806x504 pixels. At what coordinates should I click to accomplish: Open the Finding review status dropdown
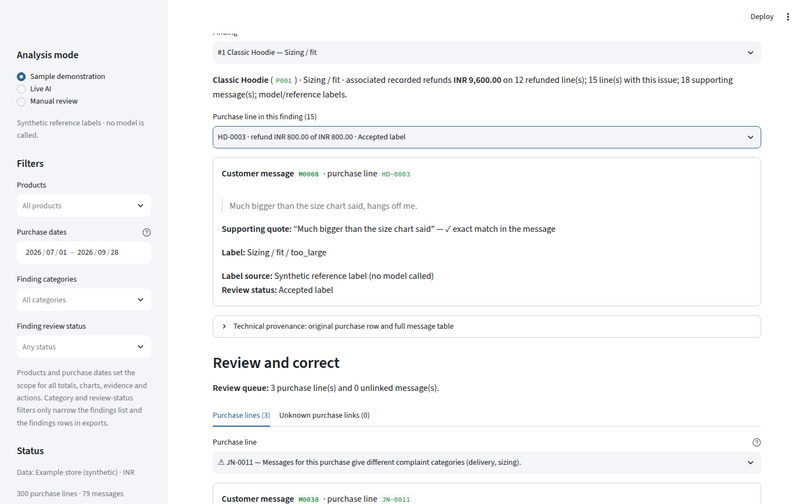click(x=84, y=347)
